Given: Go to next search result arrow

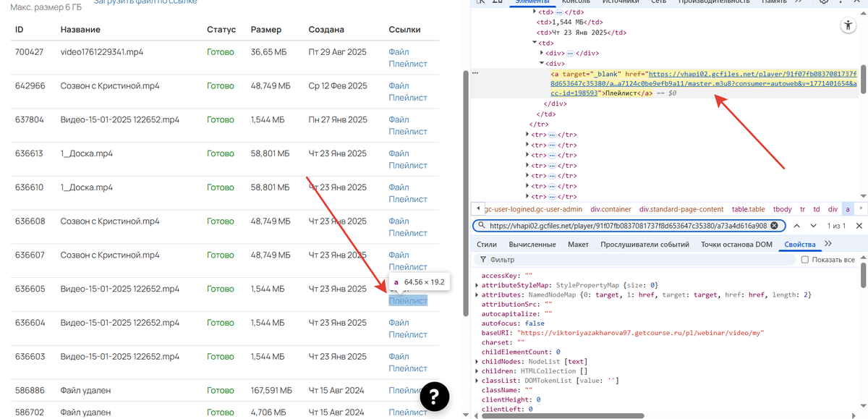Looking at the screenshot, I should (813, 226).
